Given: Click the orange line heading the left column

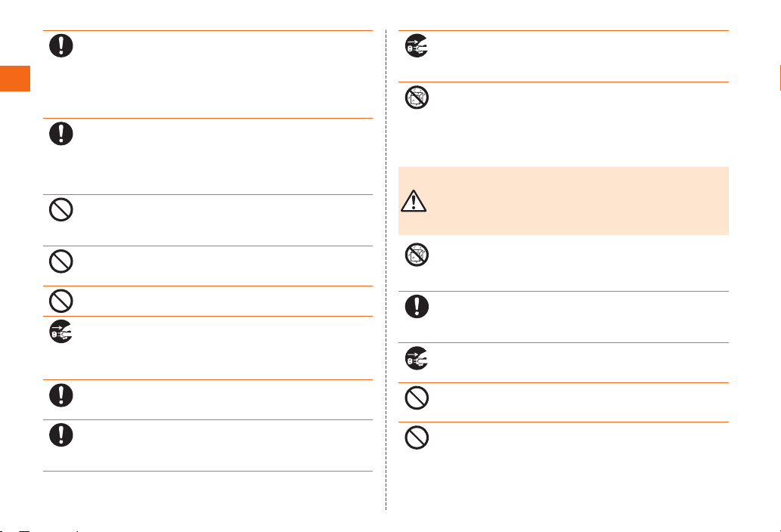Looking at the screenshot, I should point(208,30).
